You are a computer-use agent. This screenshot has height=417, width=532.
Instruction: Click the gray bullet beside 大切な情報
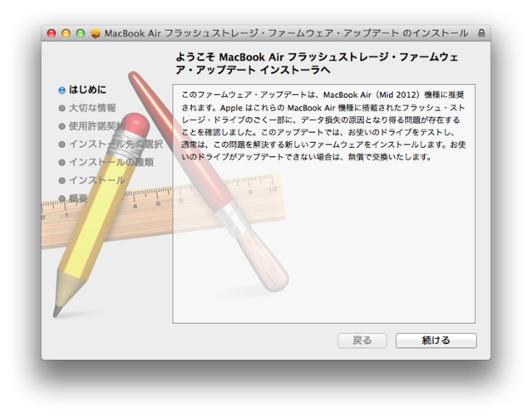(62, 108)
